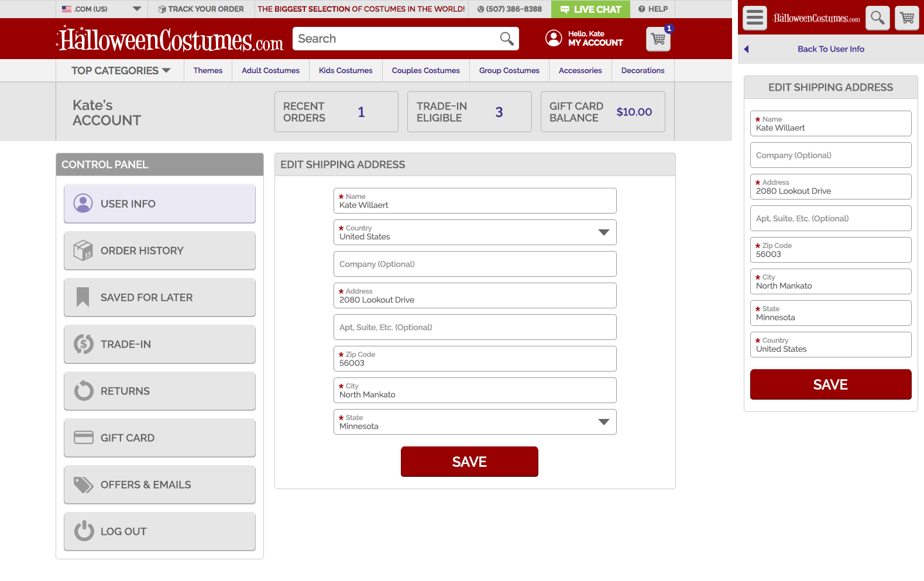Open the Adult Costumes menu
The image size is (924, 581).
coord(270,70)
